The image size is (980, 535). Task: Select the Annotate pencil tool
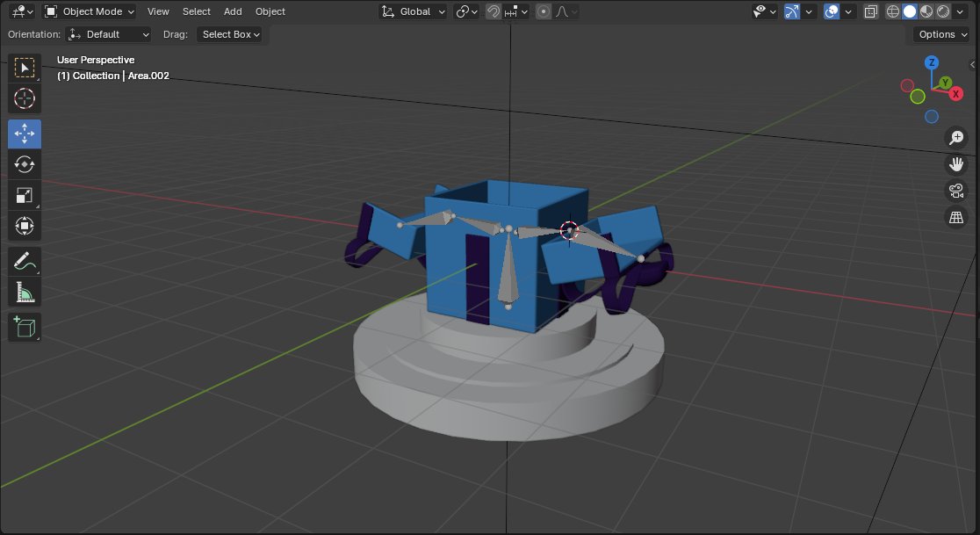[25, 261]
